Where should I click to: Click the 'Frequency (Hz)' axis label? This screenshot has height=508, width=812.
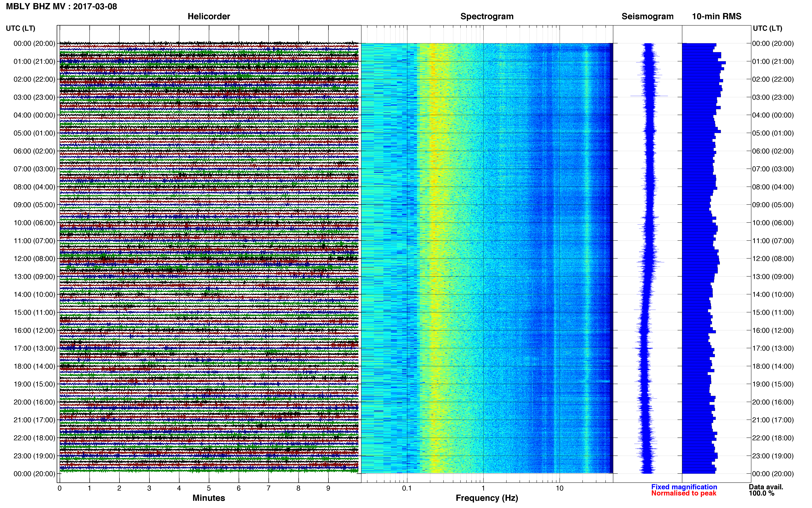tap(487, 498)
